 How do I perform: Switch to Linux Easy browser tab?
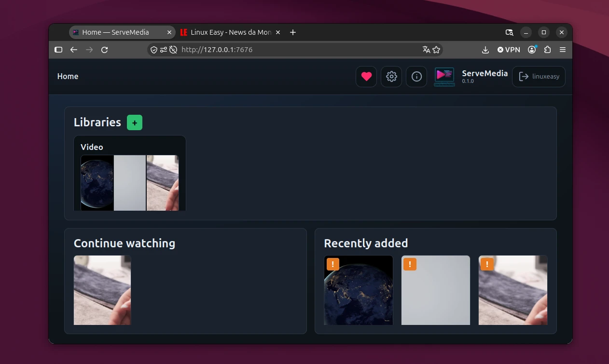pyautogui.click(x=226, y=32)
